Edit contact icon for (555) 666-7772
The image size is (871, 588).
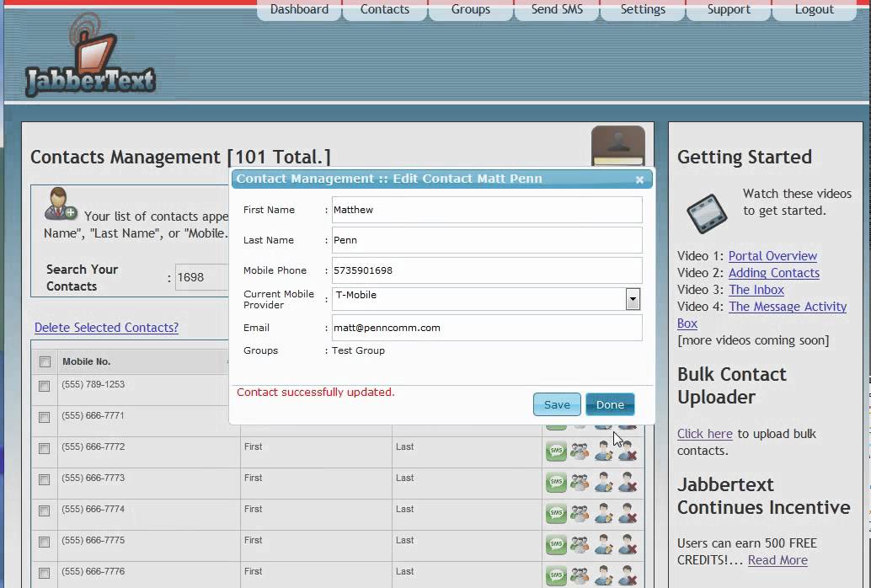coord(603,452)
